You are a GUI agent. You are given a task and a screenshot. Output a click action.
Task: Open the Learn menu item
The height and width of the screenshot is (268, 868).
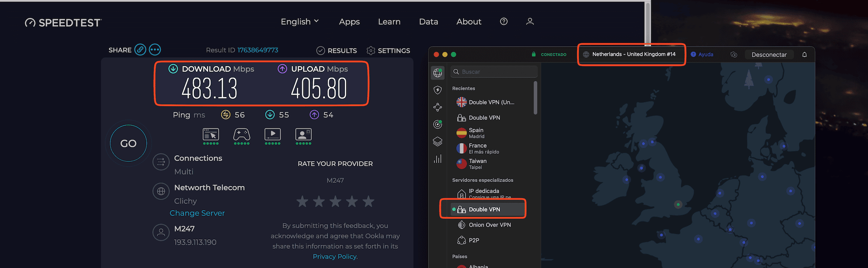pyautogui.click(x=389, y=21)
